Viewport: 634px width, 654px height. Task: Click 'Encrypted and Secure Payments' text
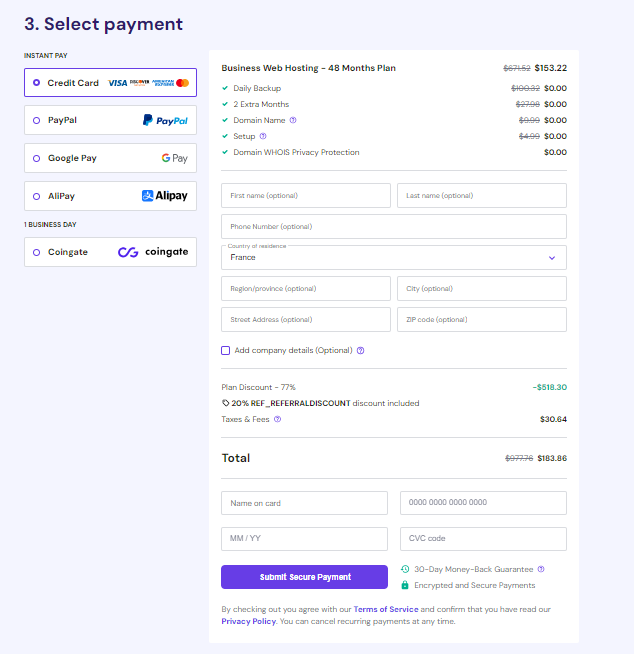tap(474, 585)
